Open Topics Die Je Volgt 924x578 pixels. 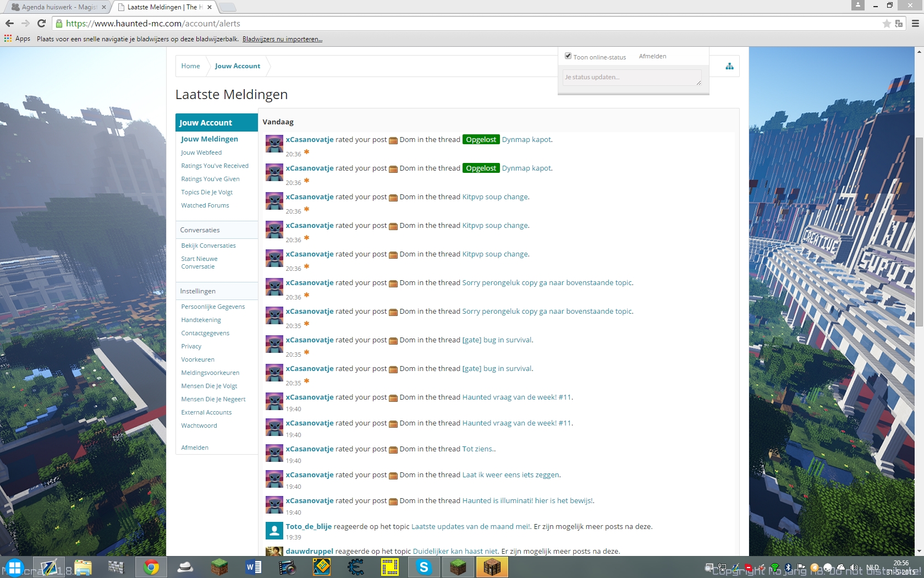coord(207,192)
